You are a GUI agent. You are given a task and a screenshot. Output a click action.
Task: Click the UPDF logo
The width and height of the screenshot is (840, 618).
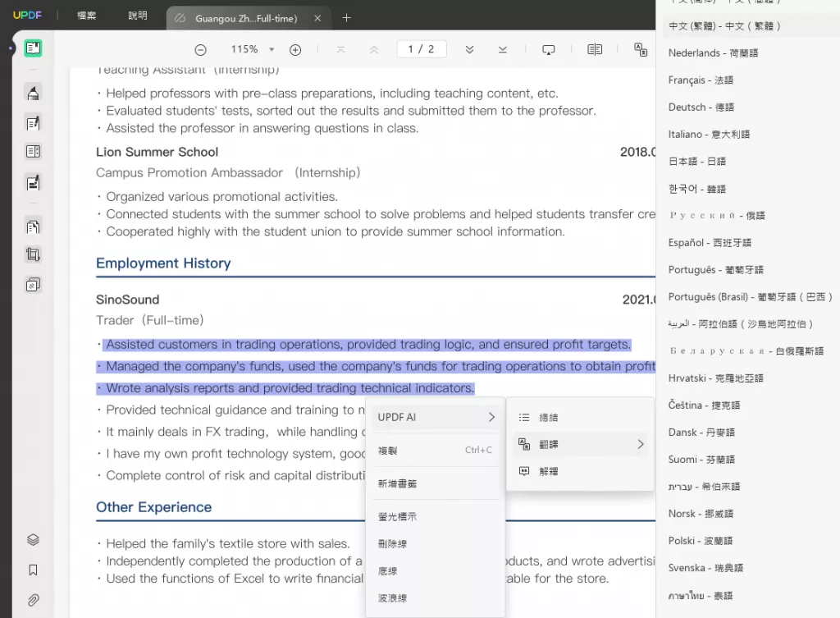point(27,15)
